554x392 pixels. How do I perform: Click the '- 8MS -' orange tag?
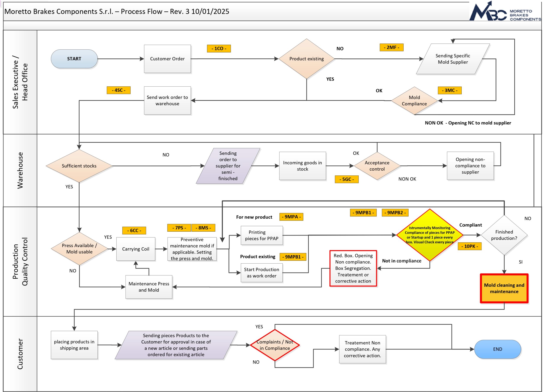pos(203,228)
